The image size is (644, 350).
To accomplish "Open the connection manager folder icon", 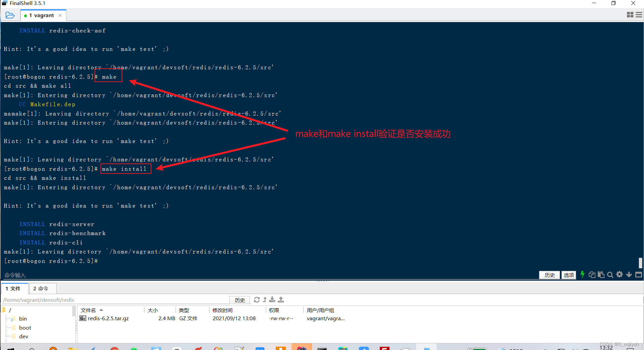I will coord(10,15).
